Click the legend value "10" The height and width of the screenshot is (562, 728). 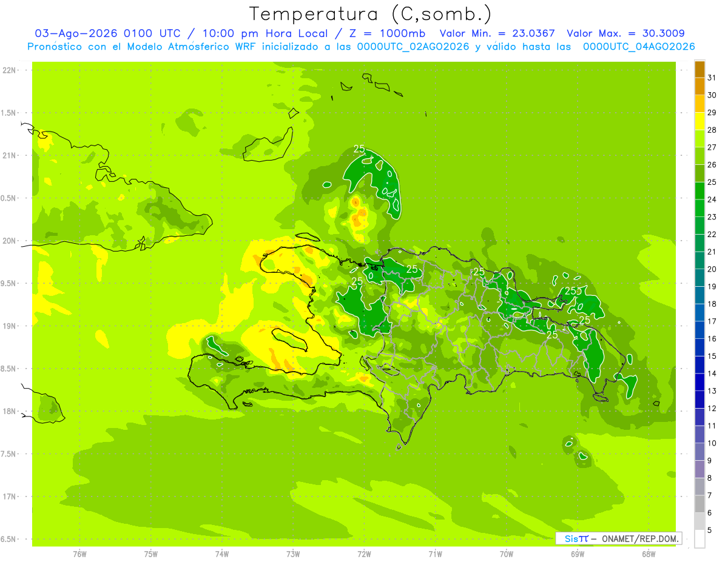(x=712, y=443)
